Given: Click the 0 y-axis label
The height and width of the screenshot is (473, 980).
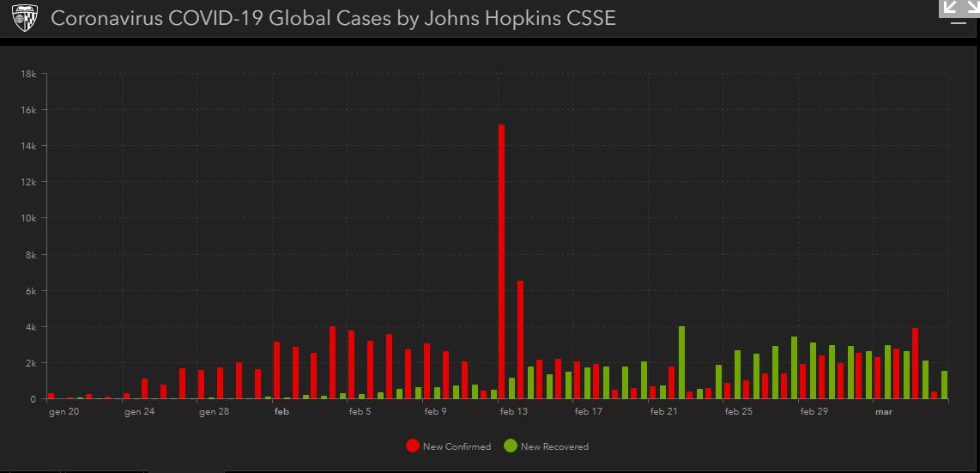Looking at the screenshot, I should coord(33,399).
